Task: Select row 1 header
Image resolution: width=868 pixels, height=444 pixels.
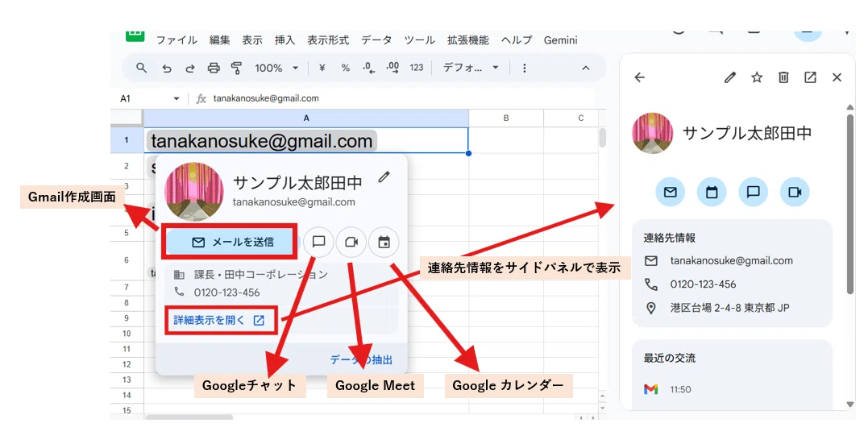Action: [127, 140]
